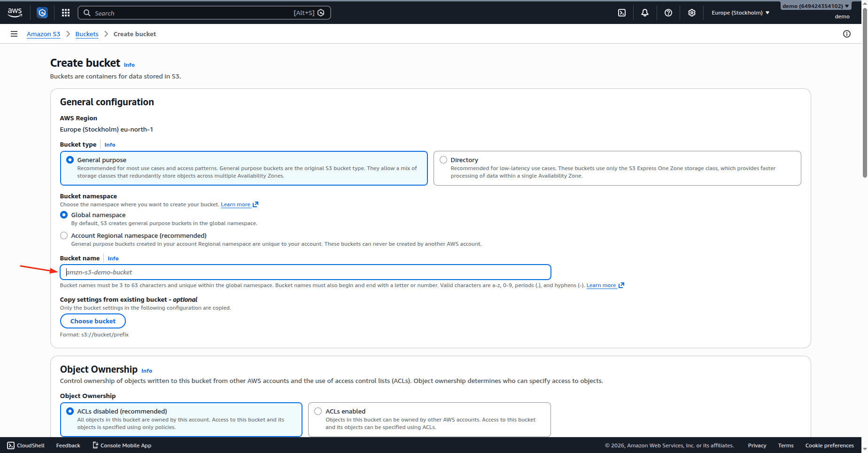Image resolution: width=868 pixels, height=453 pixels.
Task: Open the Terms footer link
Action: click(786, 445)
